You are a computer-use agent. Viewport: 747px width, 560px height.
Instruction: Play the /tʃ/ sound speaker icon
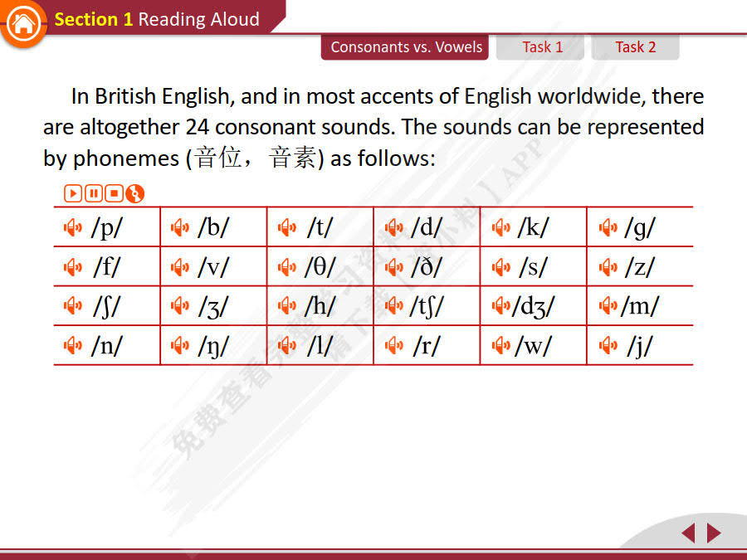tap(394, 306)
